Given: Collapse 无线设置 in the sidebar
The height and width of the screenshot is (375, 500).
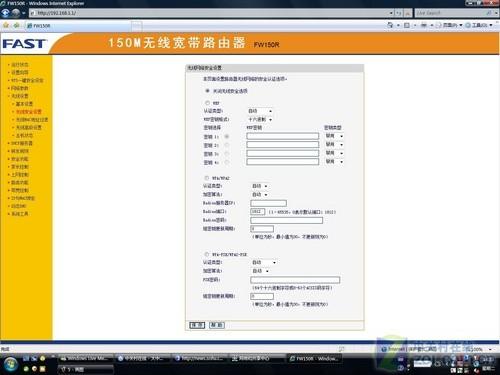Looking at the screenshot, I should point(20,96).
